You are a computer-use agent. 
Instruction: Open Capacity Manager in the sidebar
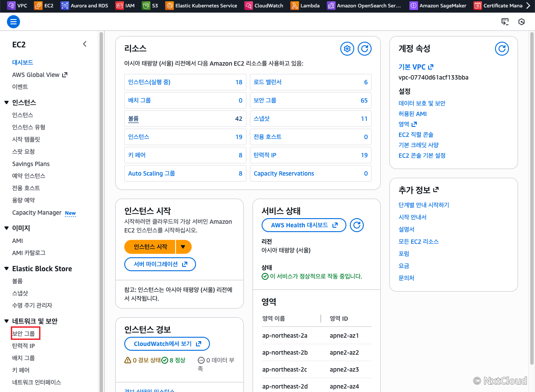click(x=37, y=213)
